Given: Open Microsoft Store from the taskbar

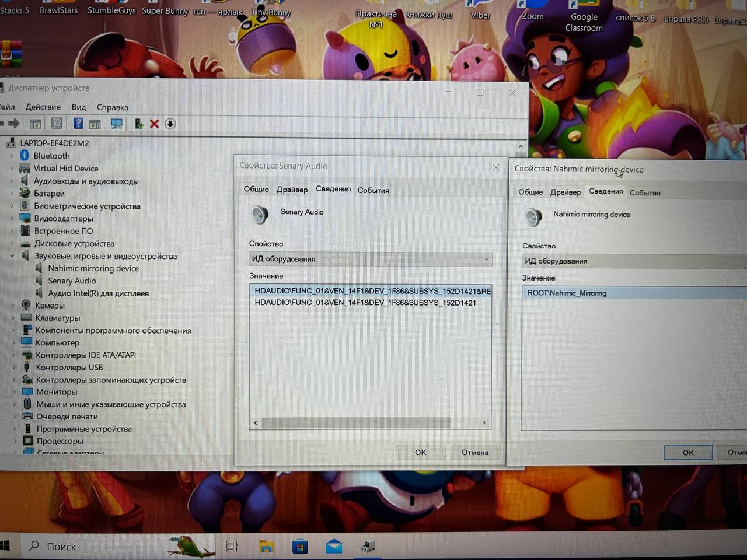Looking at the screenshot, I should (x=300, y=547).
